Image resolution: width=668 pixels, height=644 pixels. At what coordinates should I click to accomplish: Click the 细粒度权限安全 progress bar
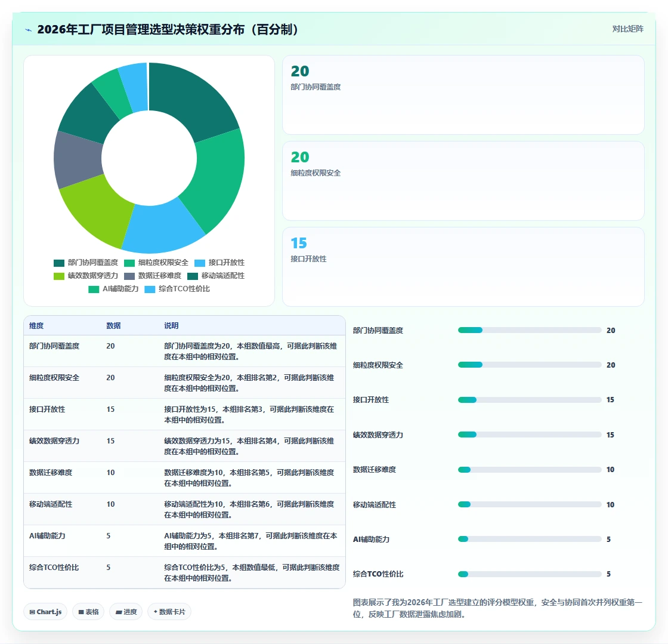click(530, 365)
